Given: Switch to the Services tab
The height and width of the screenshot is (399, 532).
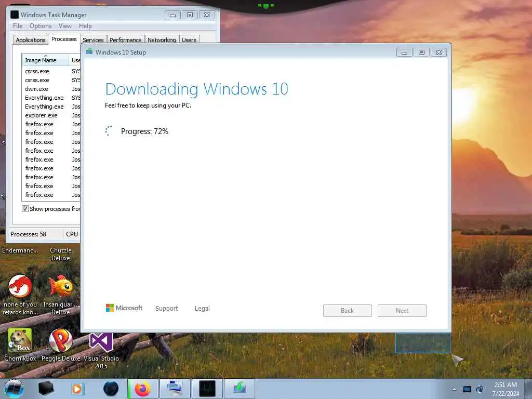Looking at the screenshot, I should [x=94, y=39].
